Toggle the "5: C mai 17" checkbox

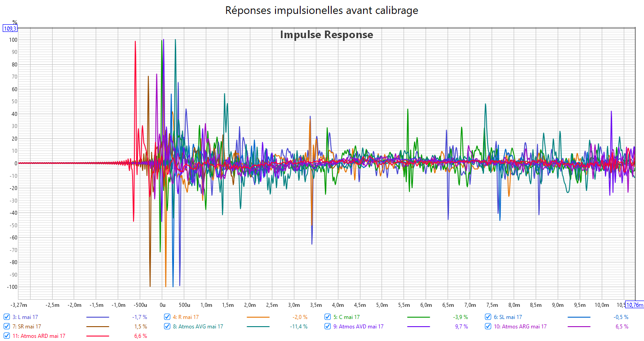click(x=328, y=317)
